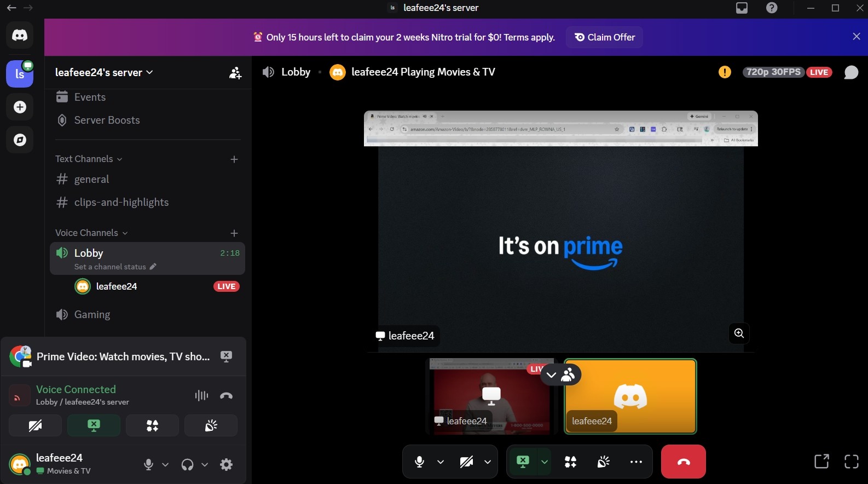The image size is (868, 484).
Task: Click the red Disconnect call button
Action: 683,462
